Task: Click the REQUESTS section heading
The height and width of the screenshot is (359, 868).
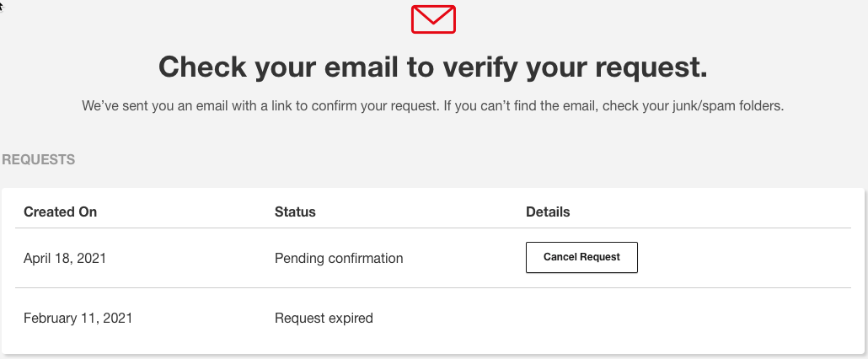Action: coord(39,160)
